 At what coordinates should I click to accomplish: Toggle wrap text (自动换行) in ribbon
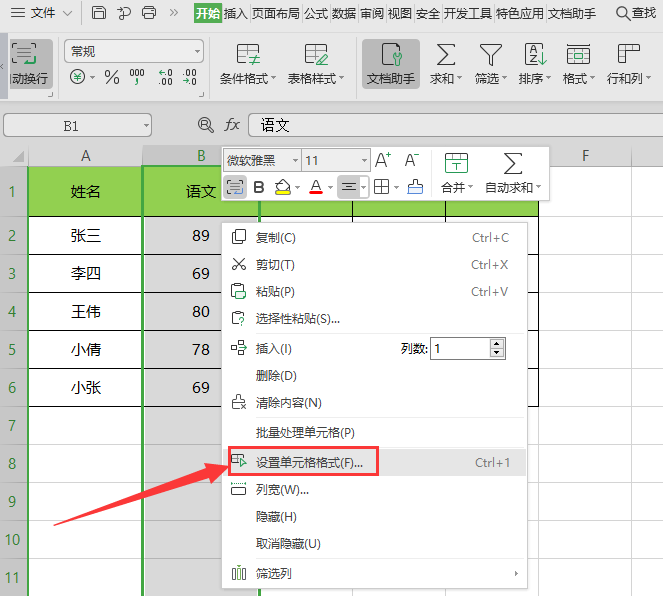pos(29,64)
